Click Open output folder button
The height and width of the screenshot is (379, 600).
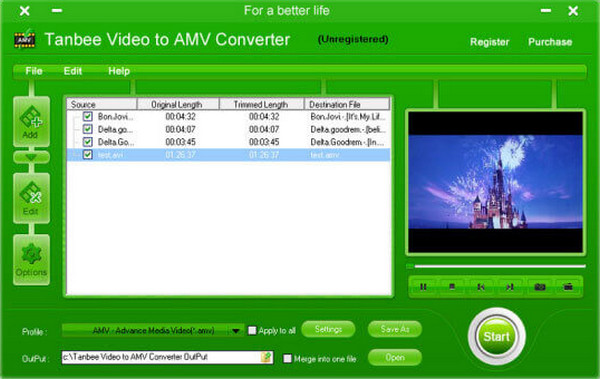coord(395,358)
